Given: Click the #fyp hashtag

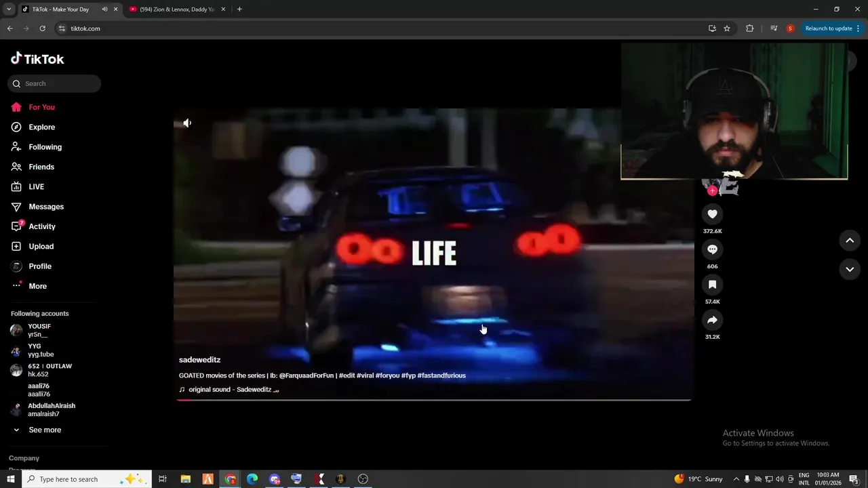Looking at the screenshot, I should click(408, 375).
